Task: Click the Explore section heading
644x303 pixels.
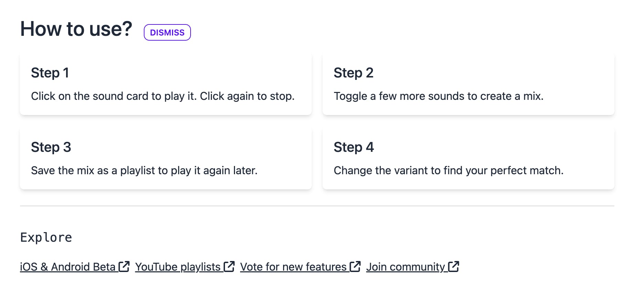Action: pos(46,238)
